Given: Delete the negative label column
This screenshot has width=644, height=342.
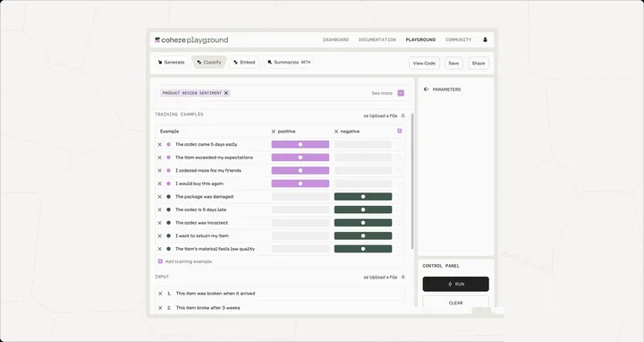Looking at the screenshot, I should (336, 132).
